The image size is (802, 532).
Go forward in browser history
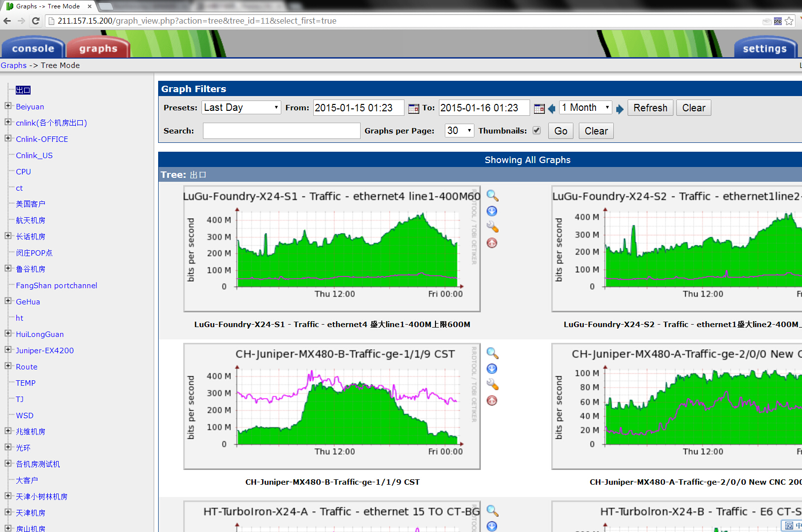pos(21,21)
